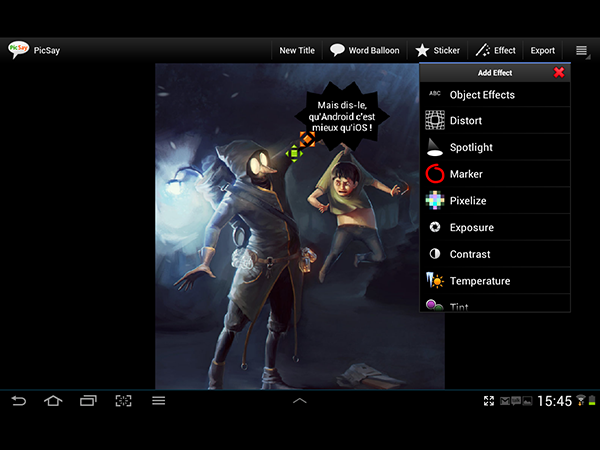600x450 pixels.
Task: Tap the Android back button
Action: click(18, 401)
